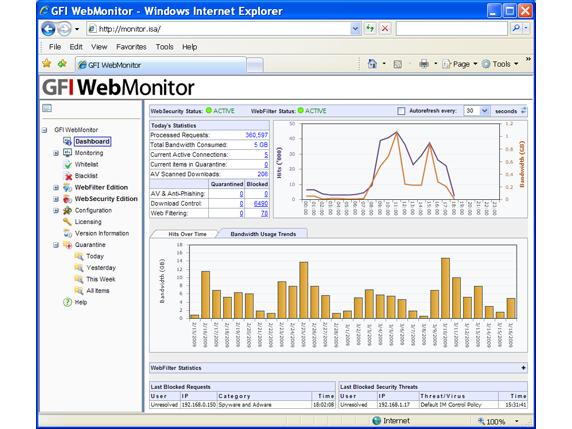The height and width of the screenshot is (429, 572).
Task: Click the Licensing key icon
Action: tap(67, 221)
